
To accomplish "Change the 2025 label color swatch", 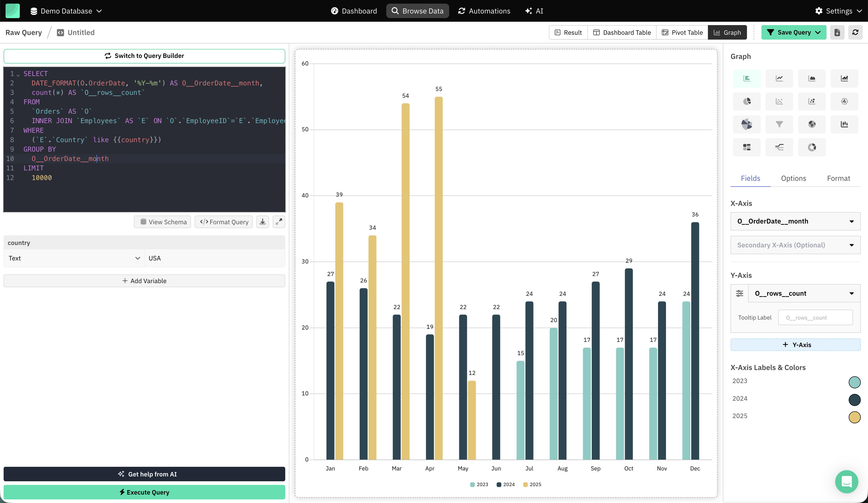I will (x=855, y=418).
